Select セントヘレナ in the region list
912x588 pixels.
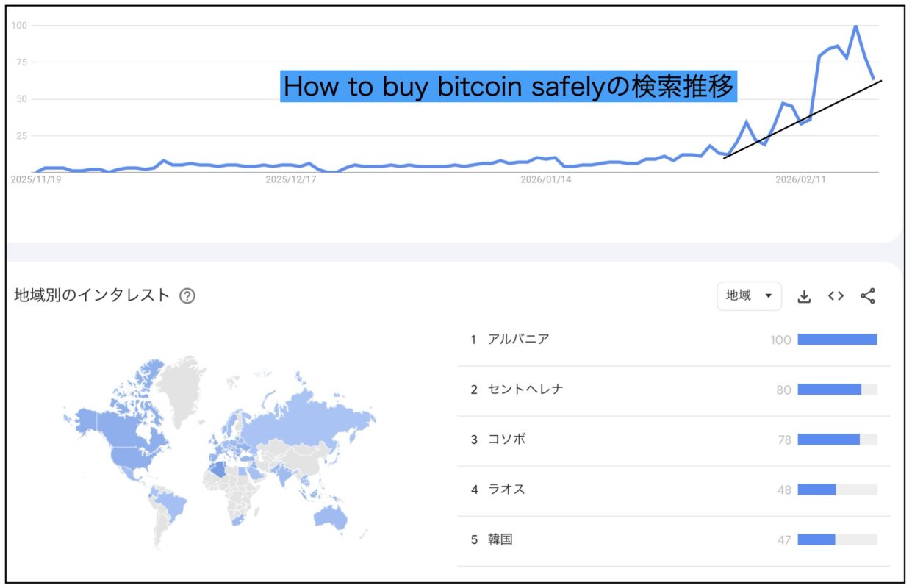click(x=525, y=390)
